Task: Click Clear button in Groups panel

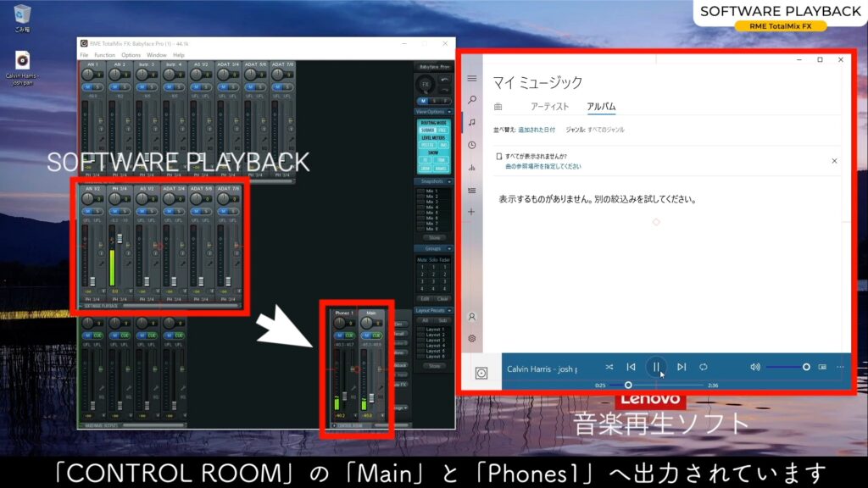Action: point(442,299)
